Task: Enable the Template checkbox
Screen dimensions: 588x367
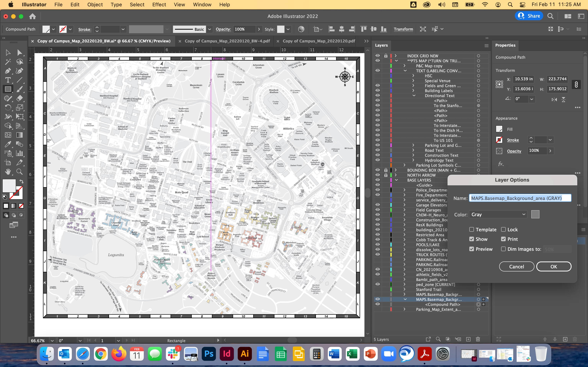Action: (x=472, y=229)
